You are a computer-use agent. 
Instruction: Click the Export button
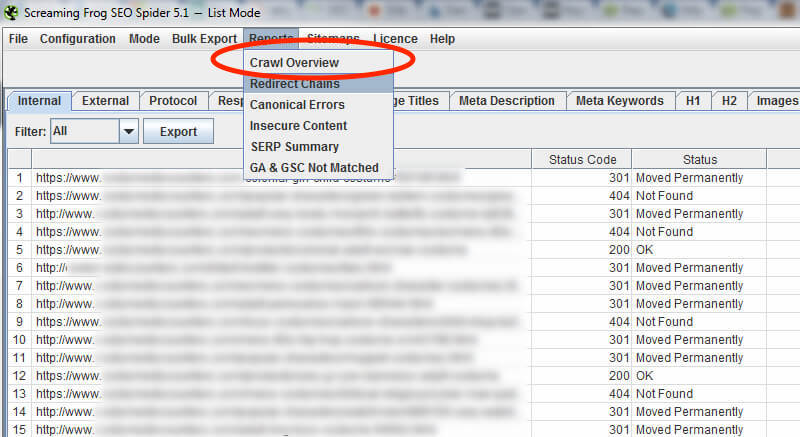tap(178, 131)
